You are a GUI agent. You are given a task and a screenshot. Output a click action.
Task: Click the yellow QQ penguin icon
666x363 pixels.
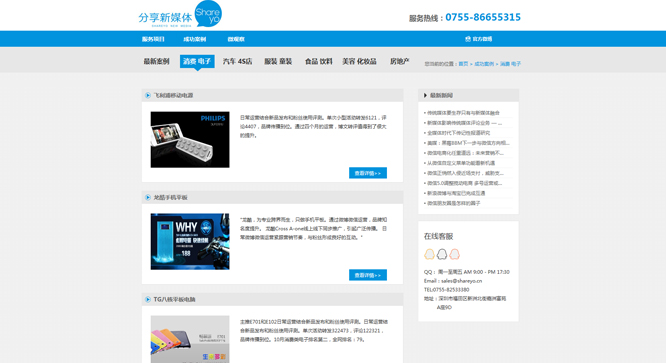[x=429, y=254]
